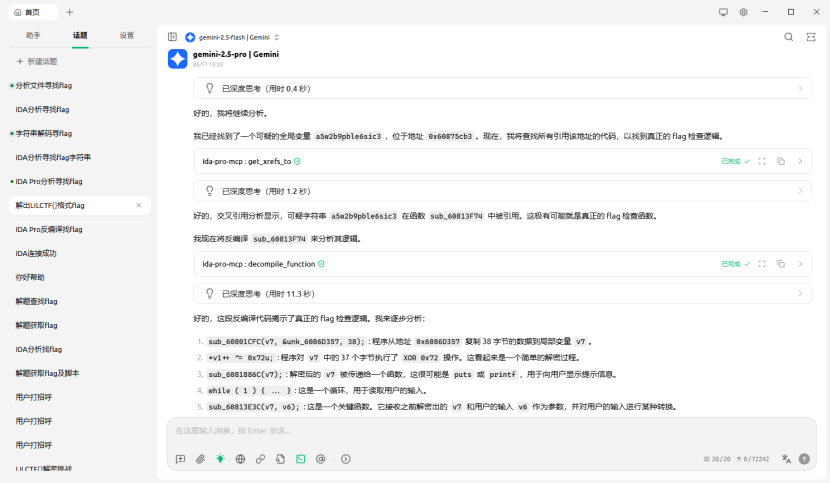The image size is (830, 483).
Task: Toggle the green MCP terminal icon
Action: point(300,459)
